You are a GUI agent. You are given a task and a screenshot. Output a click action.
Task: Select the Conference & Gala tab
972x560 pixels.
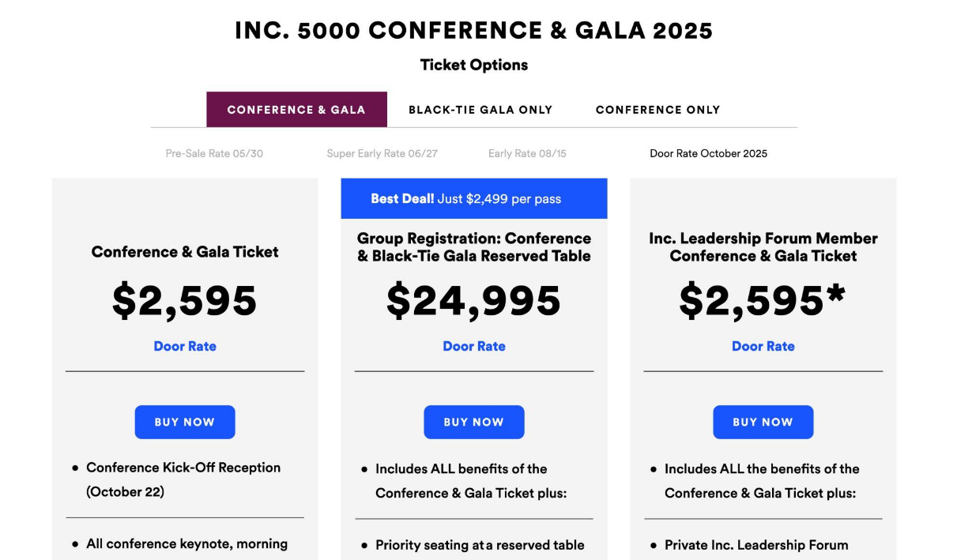pyautogui.click(x=296, y=110)
